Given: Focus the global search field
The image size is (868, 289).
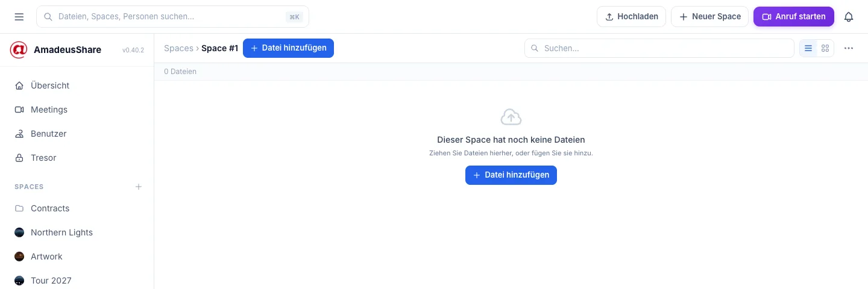Looking at the screenshot, I should click(172, 17).
